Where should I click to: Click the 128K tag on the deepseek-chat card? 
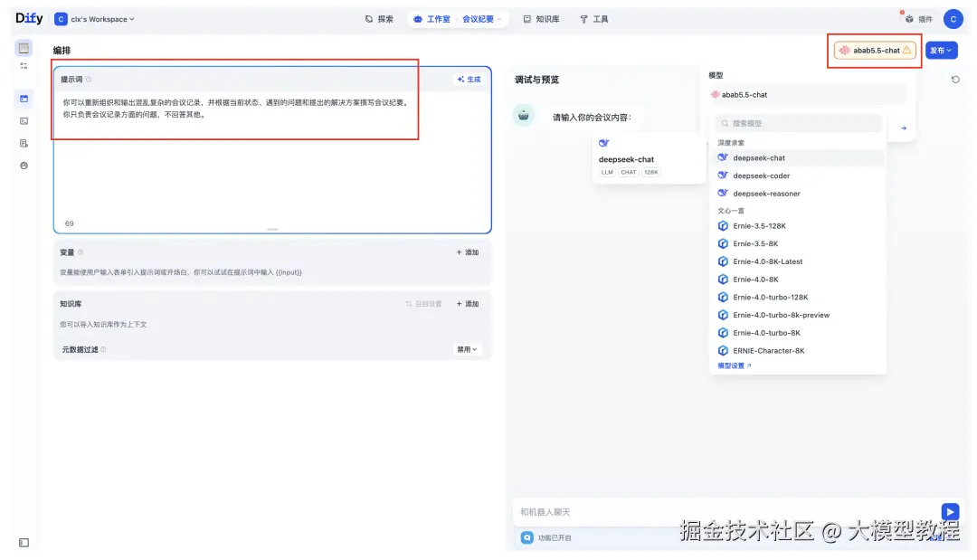tap(651, 173)
